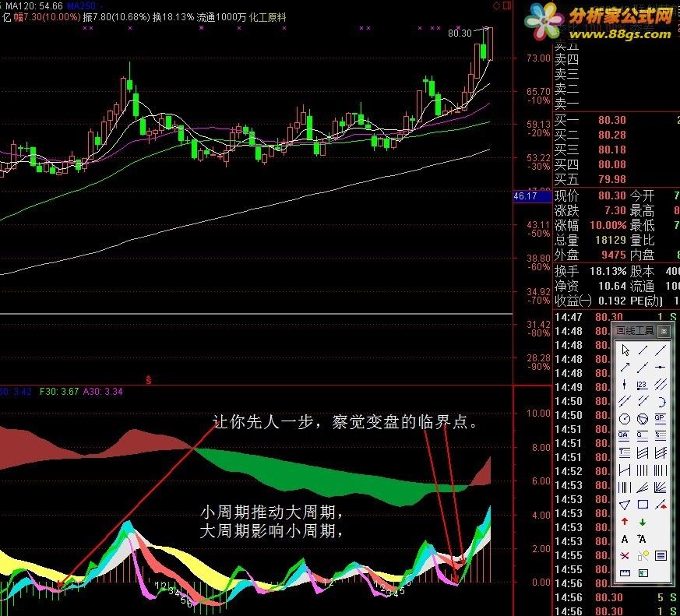Screen dimensions: 680x616
Task: Select the circle with radius tool
Action: [x=625, y=419]
